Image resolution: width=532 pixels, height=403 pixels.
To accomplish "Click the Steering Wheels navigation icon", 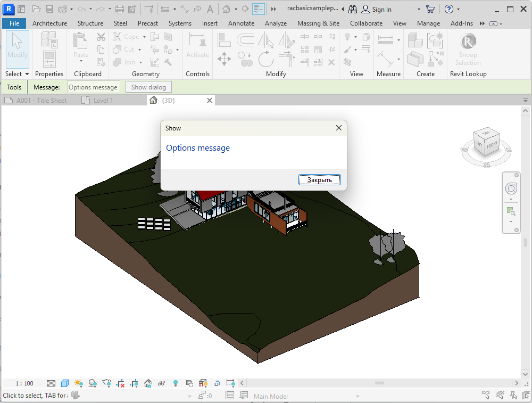I will [x=511, y=188].
